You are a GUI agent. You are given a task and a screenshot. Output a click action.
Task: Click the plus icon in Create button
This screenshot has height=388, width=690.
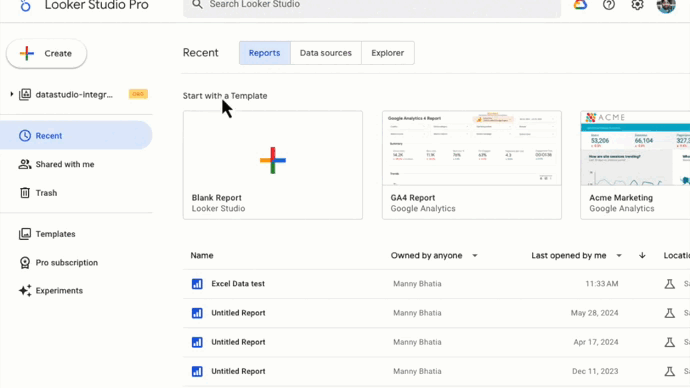click(26, 53)
